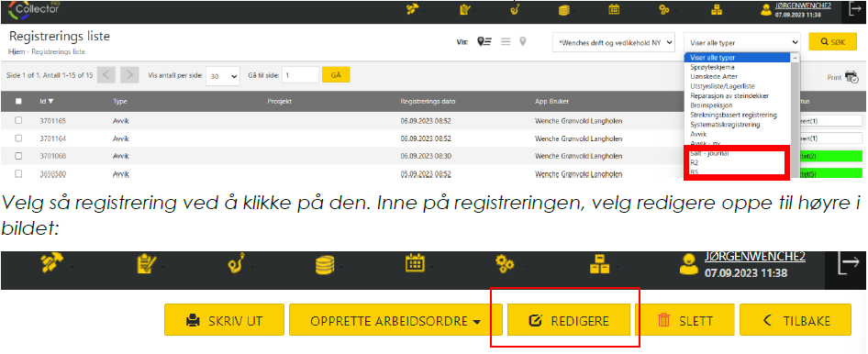Open registration id 3701068 link
Image resolution: width=868 pixels, height=354 pixels.
(52, 156)
